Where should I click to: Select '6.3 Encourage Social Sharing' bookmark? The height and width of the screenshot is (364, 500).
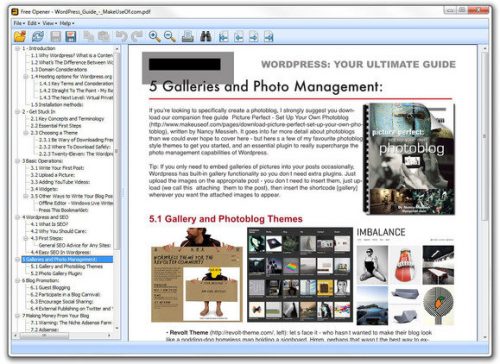pos(62,301)
